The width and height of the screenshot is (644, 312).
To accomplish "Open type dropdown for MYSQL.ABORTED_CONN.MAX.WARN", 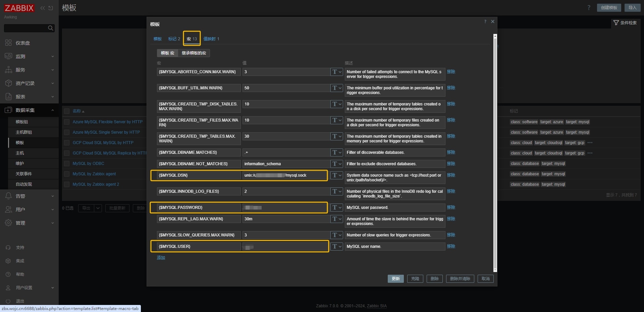I will pos(336,72).
